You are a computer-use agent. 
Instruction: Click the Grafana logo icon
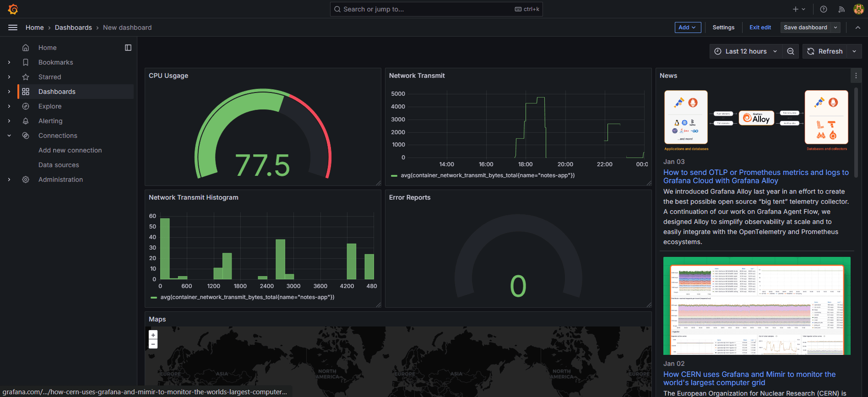coord(13,9)
